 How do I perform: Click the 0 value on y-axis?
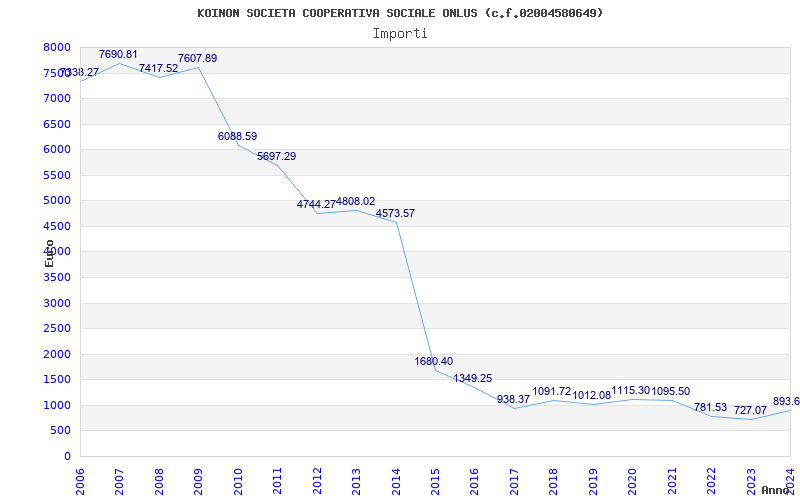(67, 457)
